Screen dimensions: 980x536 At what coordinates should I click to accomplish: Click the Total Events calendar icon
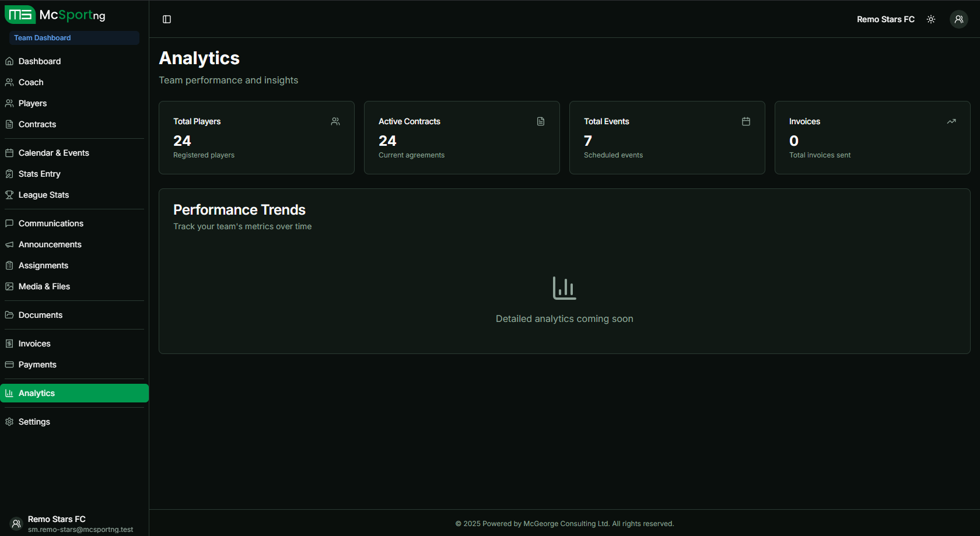tap(745, 121)
